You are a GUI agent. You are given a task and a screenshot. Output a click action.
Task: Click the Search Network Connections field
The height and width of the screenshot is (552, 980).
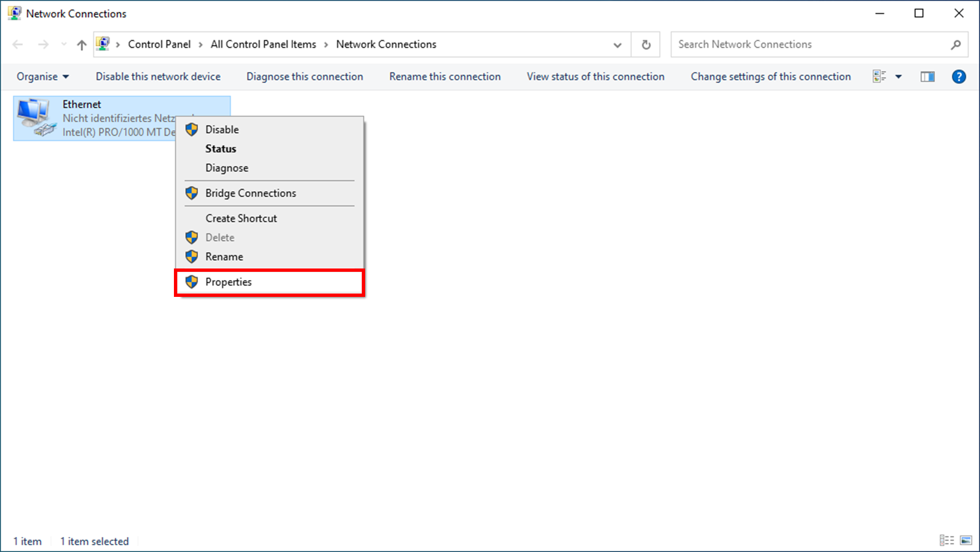[x=808, y=45]
